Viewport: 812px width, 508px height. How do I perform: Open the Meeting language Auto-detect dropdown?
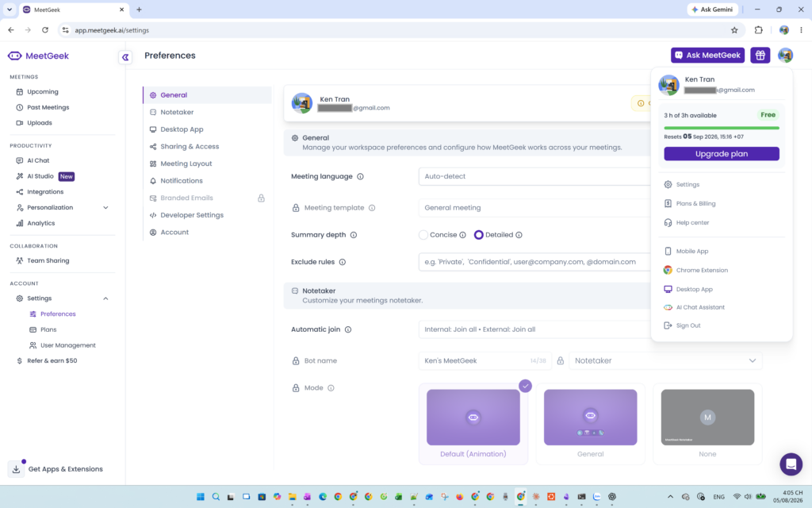[x=534, y=176]
